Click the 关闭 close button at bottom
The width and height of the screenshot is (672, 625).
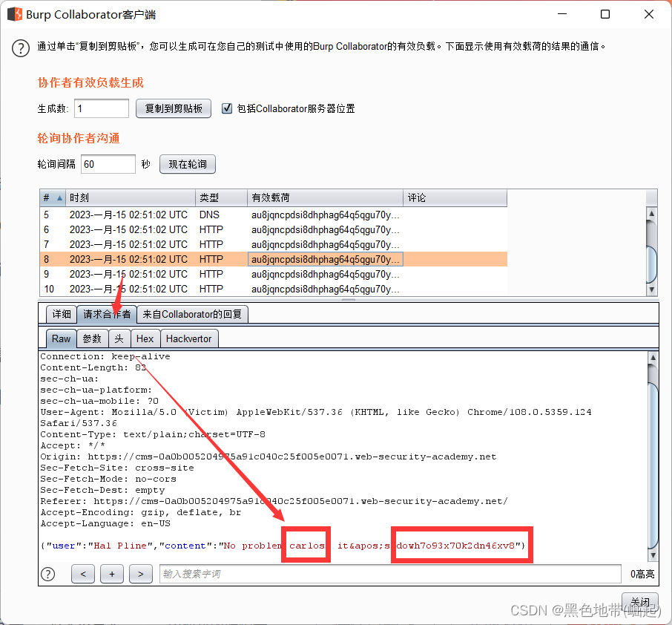(x=640, y=602)
